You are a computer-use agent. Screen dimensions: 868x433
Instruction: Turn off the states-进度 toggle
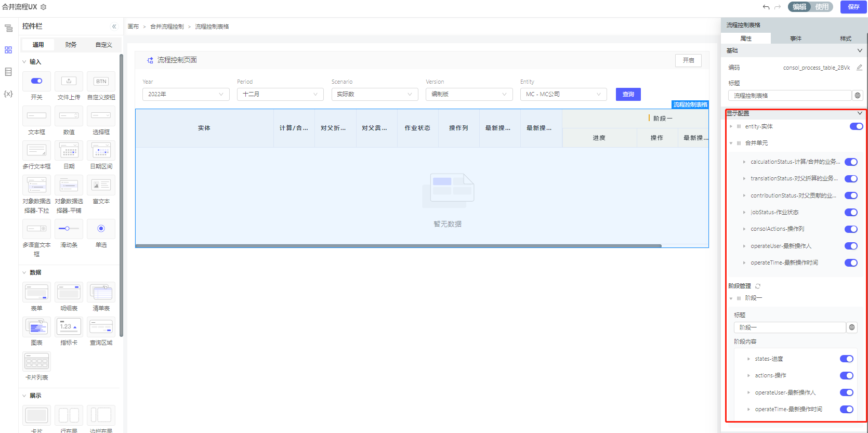point(846,359)
